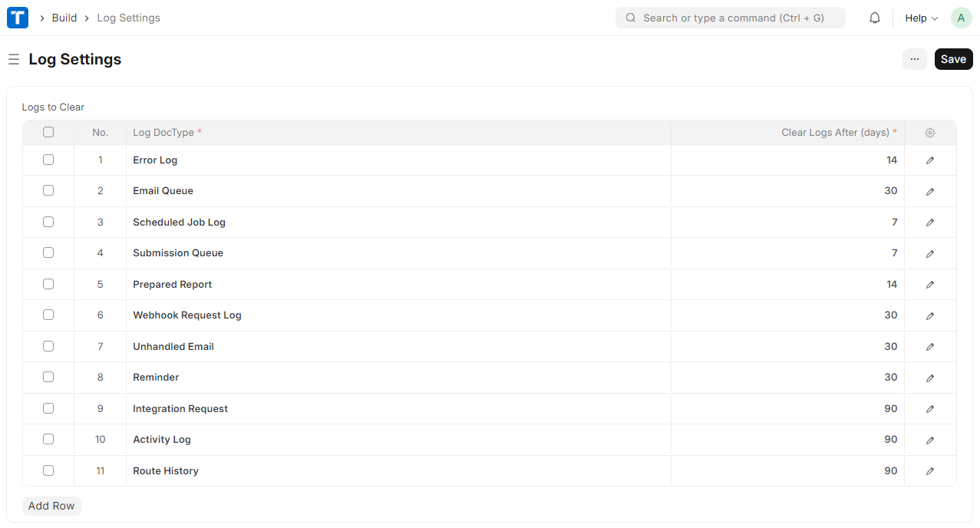Toggle the sidebar hamburger icon
The height and width of the screenshot is (528, 980).
pyautogui.click(x=14, y=59)
